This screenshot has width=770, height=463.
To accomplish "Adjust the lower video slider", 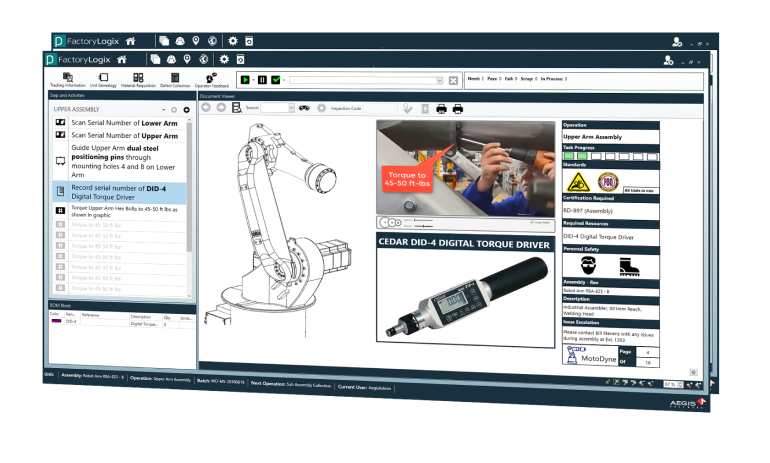I will coord(423,226).
